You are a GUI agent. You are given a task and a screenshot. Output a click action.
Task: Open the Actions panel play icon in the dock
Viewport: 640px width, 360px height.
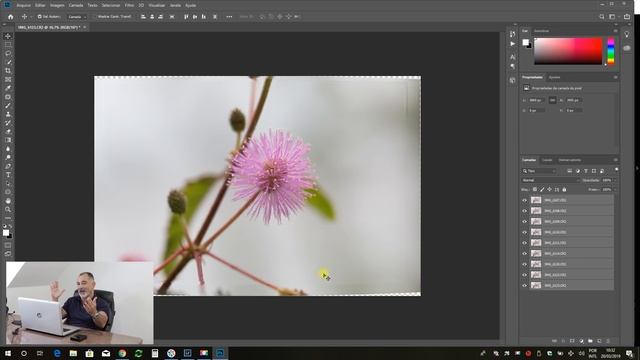(x=513, y=44)
